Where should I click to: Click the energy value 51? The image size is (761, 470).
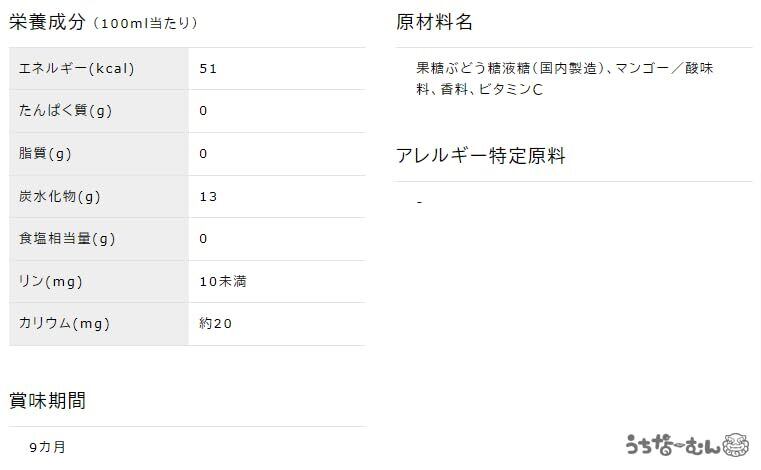(208, 69)
